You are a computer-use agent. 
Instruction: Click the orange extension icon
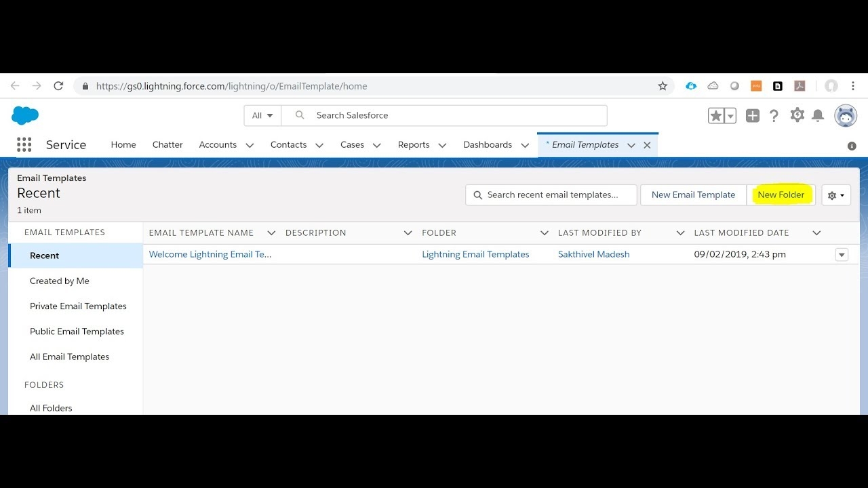point(756,86)
